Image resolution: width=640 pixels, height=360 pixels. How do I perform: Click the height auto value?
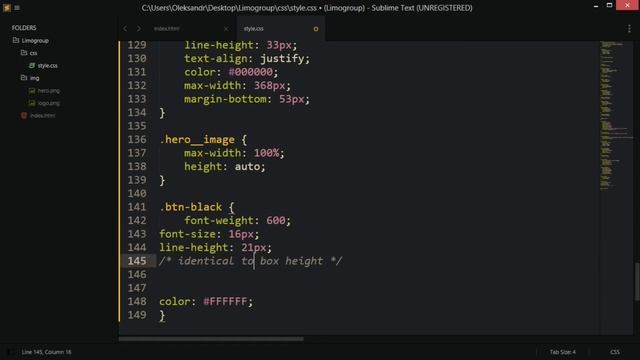coord(247,167)
